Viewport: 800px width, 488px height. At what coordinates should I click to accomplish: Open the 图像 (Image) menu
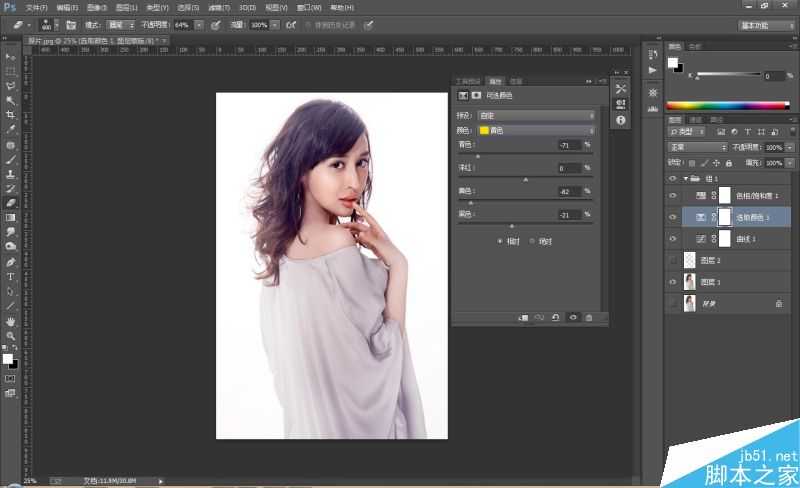(96, 7)
